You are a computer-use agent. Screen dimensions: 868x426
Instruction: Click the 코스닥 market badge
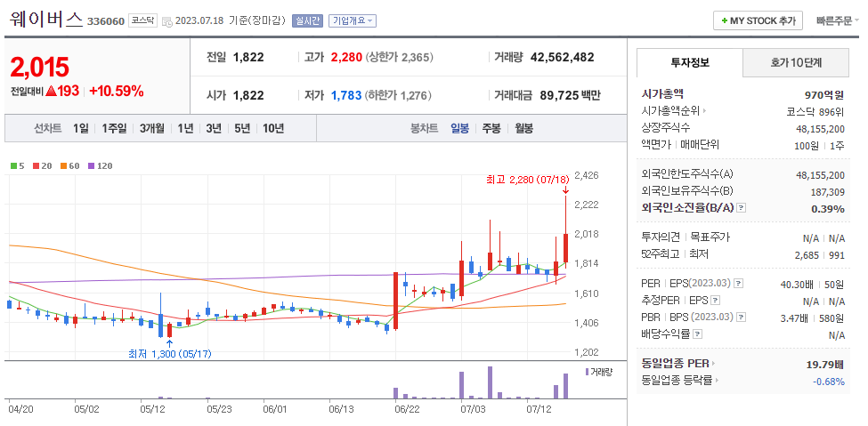[142, 21]
